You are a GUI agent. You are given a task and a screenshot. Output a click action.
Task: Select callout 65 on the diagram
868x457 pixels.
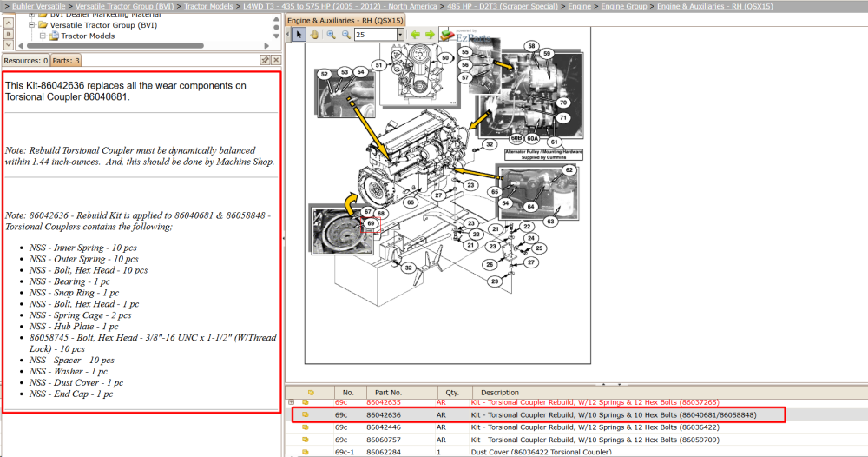[495, 192]
